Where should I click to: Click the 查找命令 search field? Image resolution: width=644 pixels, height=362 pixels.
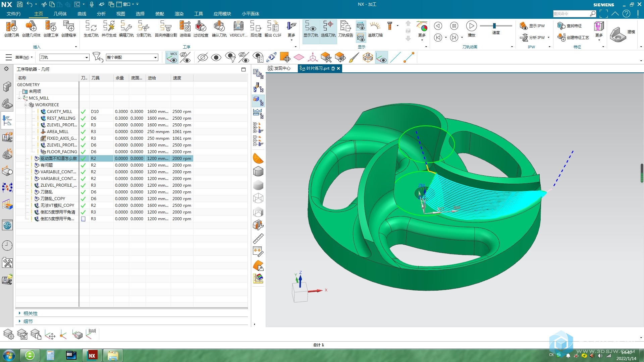[x=571, y=14]
